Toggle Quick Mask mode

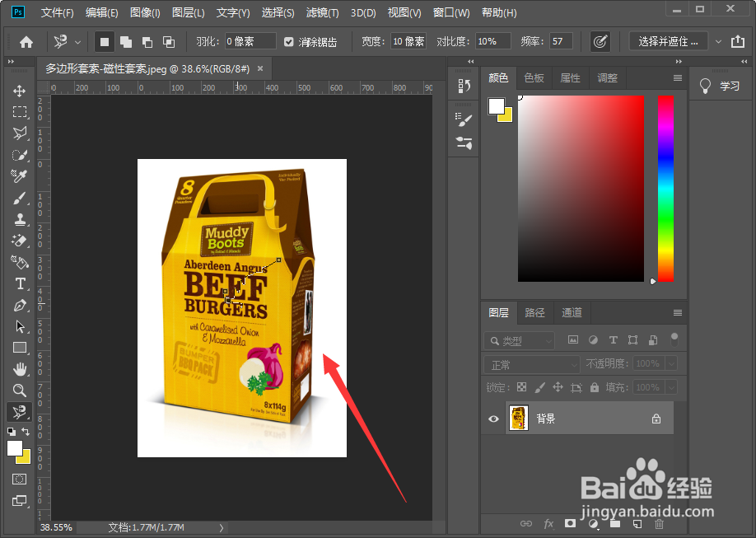pos(19,480)
